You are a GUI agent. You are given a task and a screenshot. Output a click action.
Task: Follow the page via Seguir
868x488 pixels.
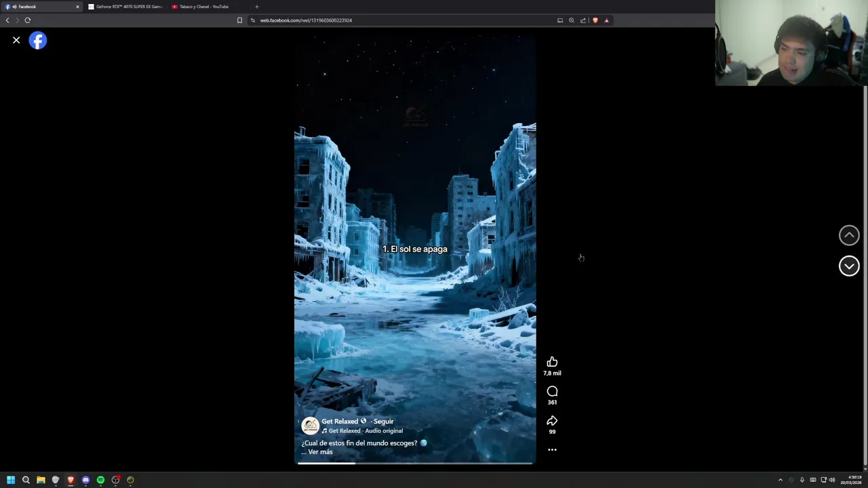tap(383, 421)
